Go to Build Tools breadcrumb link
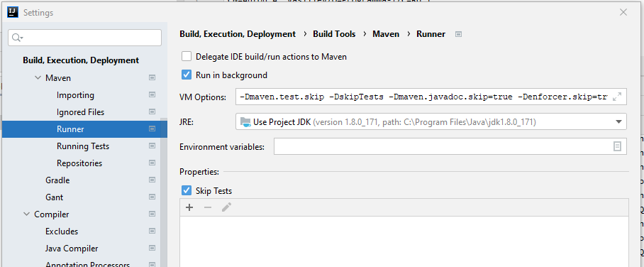 [334, 34]
